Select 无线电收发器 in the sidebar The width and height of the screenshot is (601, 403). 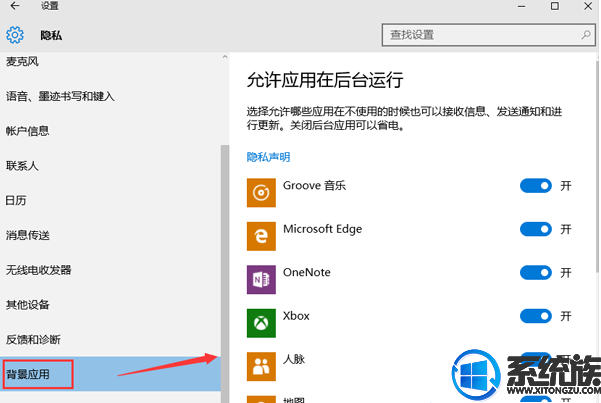(38, 270)
